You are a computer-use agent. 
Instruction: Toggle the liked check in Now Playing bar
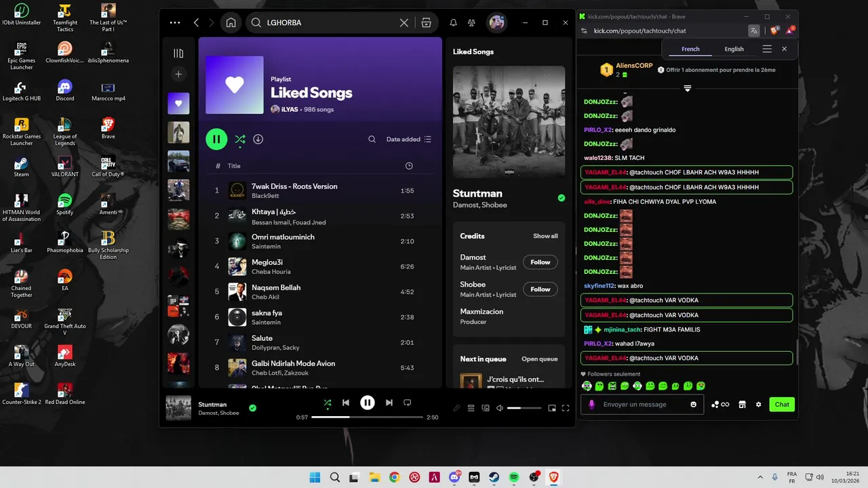point(252,408)
